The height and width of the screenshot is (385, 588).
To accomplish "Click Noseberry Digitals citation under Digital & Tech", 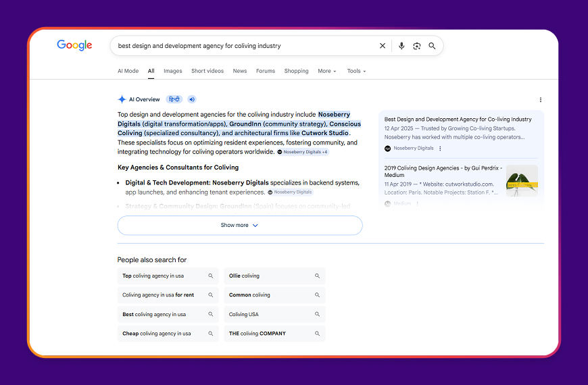I will 290,192.
